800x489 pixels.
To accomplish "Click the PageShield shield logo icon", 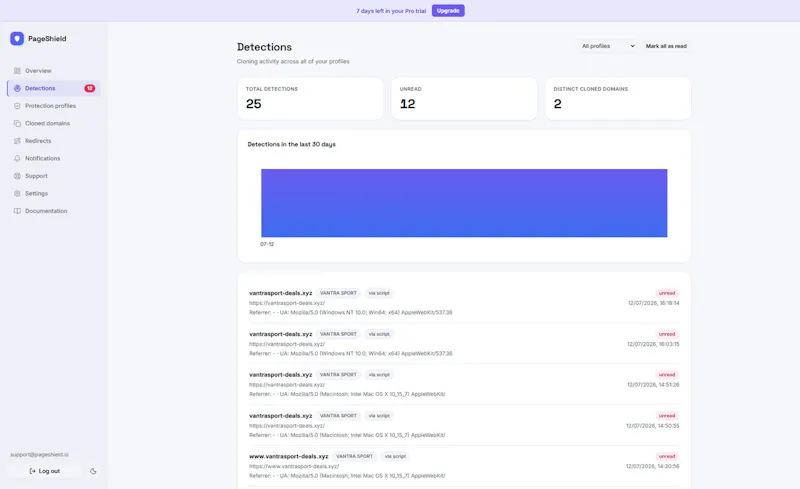I will 17,39.
